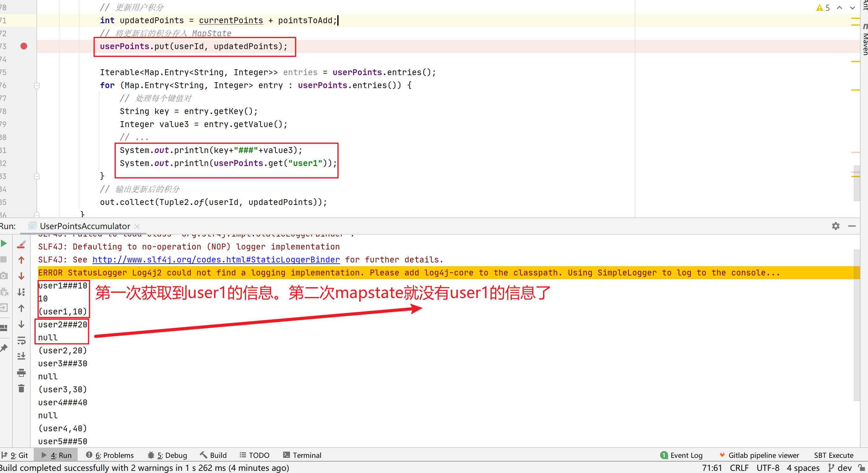The image size is (868, 473).
Task: Click currentPoints variable on line 71
Action: point(231,20)
